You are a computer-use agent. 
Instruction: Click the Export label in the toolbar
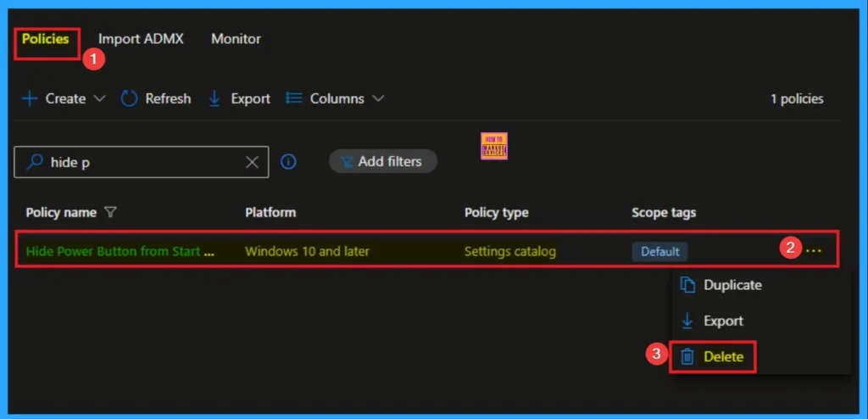click(250, 98)
